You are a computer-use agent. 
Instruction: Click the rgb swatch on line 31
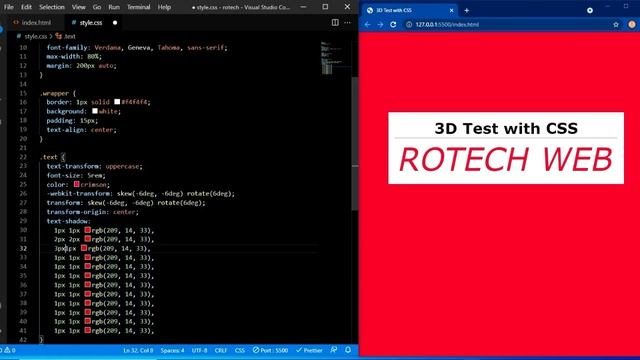coord(87,239)
